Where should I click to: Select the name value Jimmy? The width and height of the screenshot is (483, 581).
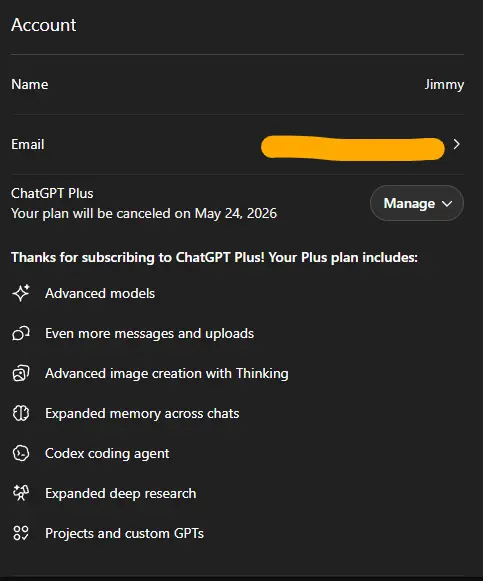[x=444, y=85]
